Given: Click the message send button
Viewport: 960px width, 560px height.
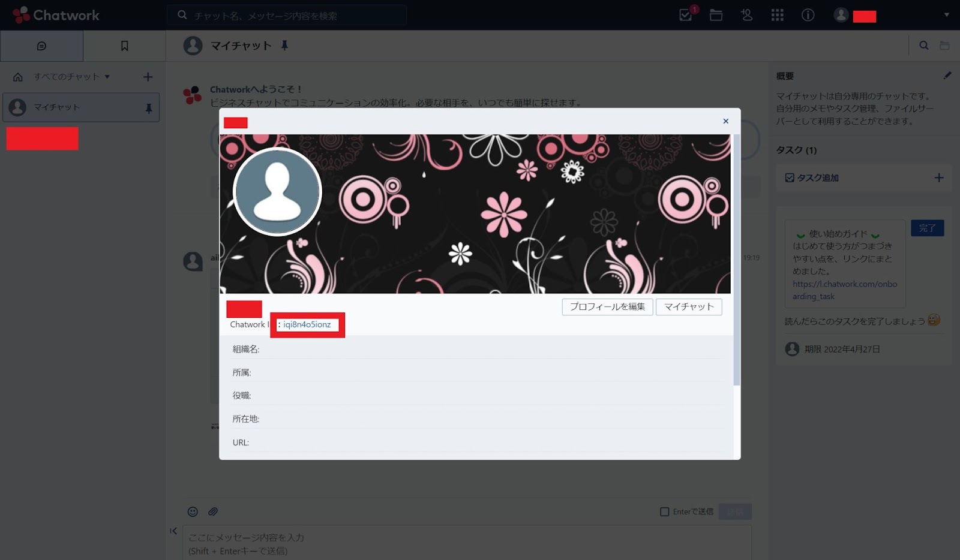Looking at the screenshot, I should click(735, 511).
